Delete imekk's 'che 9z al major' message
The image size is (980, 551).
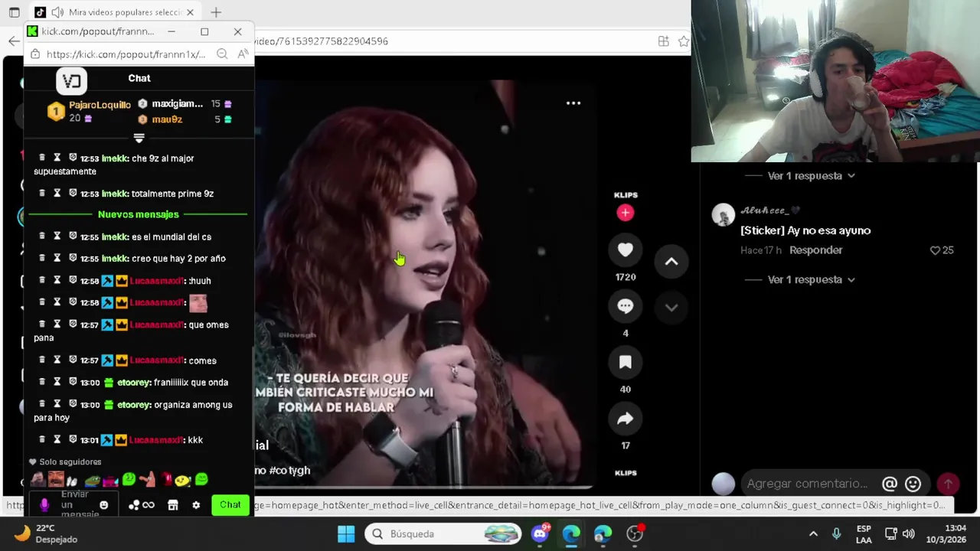pyautogui.click(x=42, y=158)
